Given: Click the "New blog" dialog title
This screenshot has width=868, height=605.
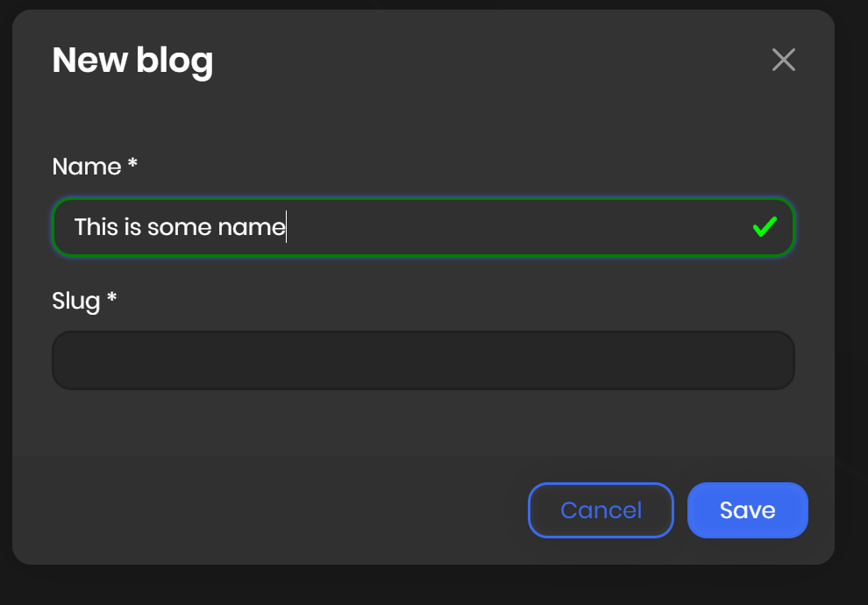Looking at the screenshot, I should point(132,60).
